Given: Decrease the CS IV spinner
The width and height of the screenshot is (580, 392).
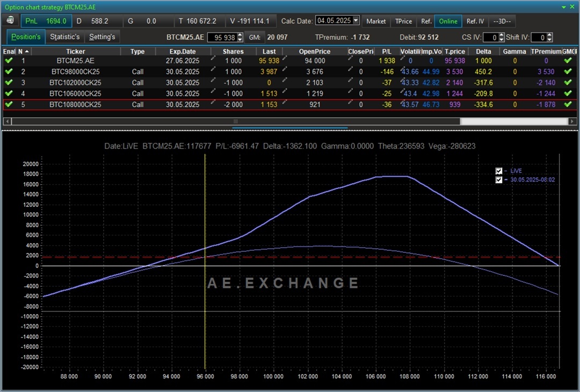Looking at the screenshot, I should pyautogui.click(x=502, y=40).
